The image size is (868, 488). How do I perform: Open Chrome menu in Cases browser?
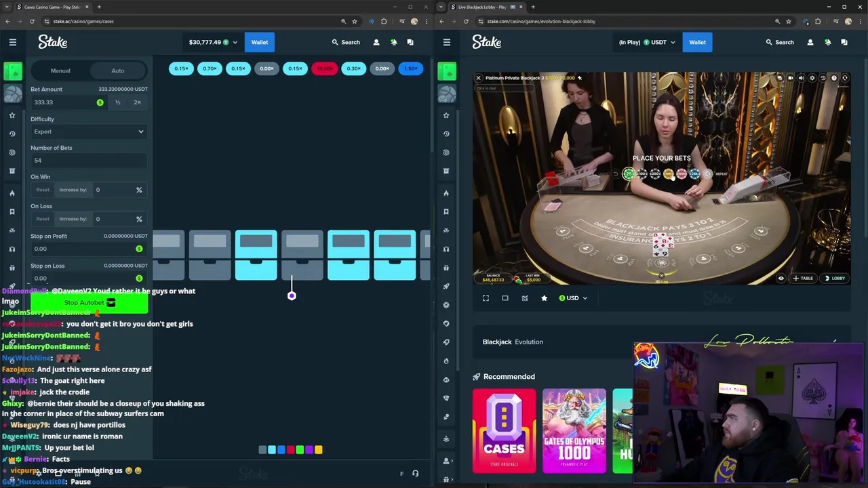(427, 21)
